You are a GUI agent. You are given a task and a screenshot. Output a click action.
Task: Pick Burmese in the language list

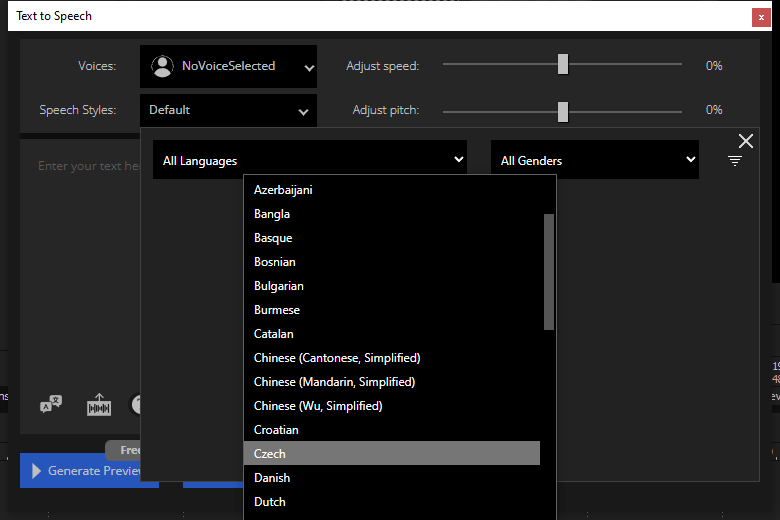pos(392,310)
